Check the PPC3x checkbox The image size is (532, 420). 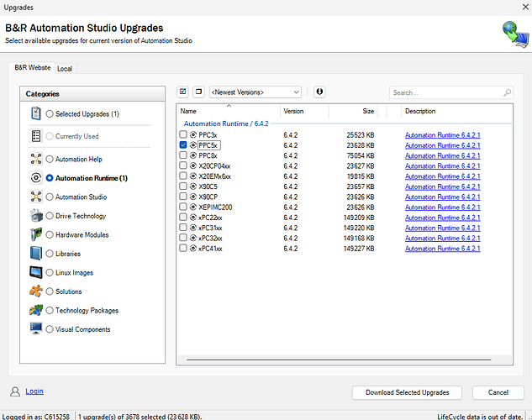(x=183, y=134)
